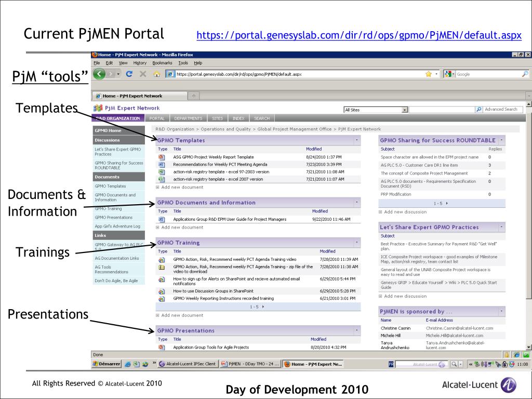
Task: Click the system tray clock 11:08
Action: [x=523, y=364]
